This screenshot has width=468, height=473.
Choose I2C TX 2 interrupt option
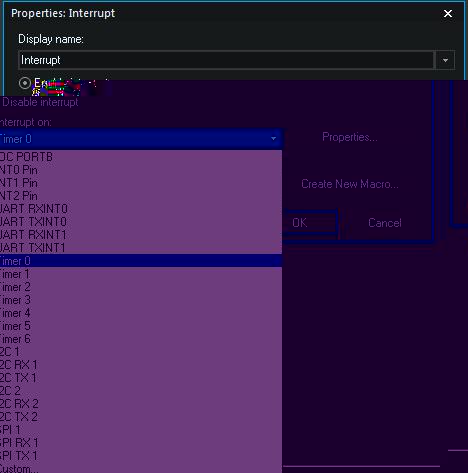(141, 417)
